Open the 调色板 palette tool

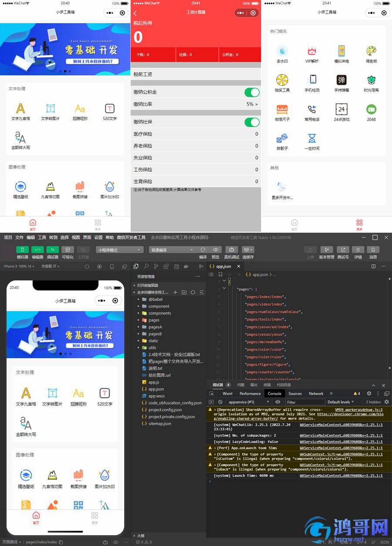[x=371, y=51]
